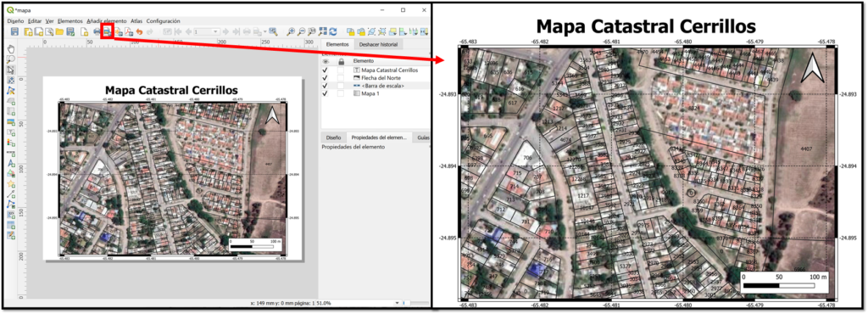This screenshot has width=868, height=314.
Task: Lock the Flecha del Norte item
Action: (x=341, y=78)
